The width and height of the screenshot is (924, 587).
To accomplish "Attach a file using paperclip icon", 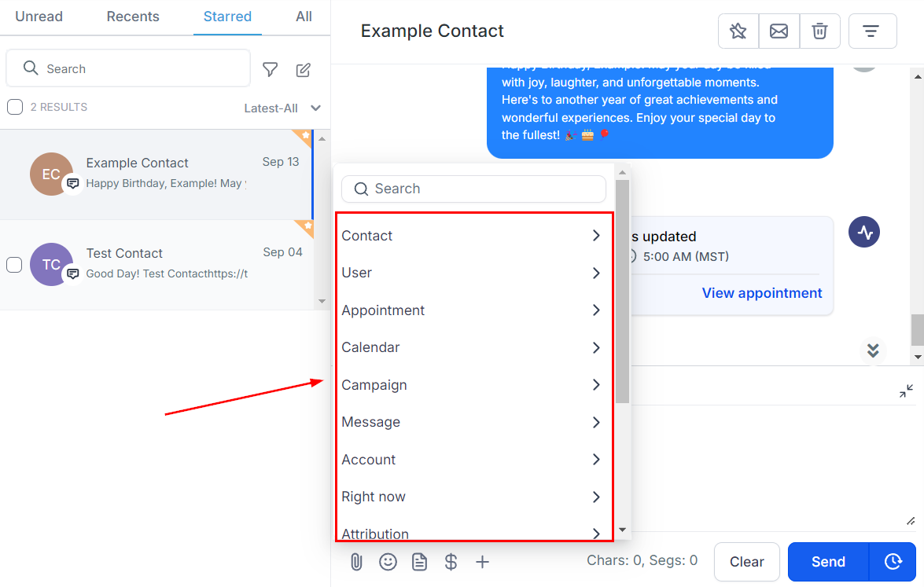I will tap(355, 562).
